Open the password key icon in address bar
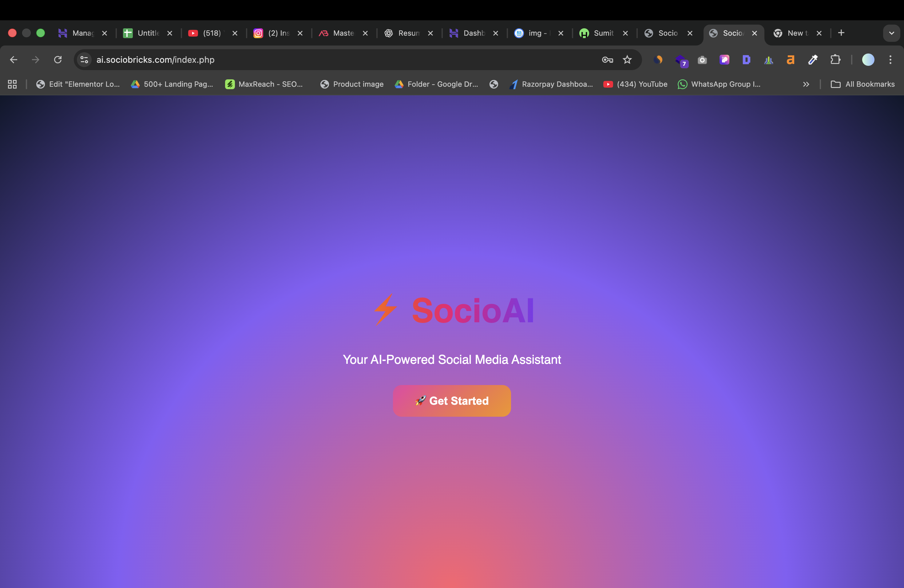904x588 pixels. [x=607, y=60]
